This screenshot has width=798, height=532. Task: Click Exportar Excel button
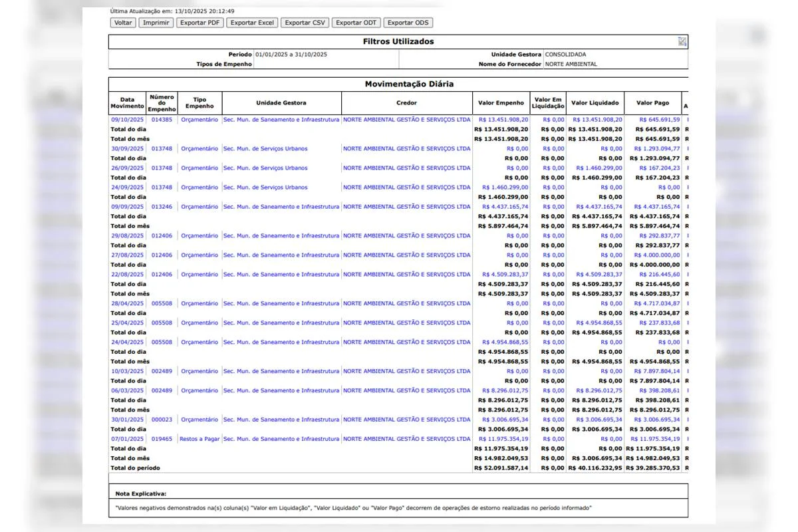pyautogui.click(x=252, y=23)
